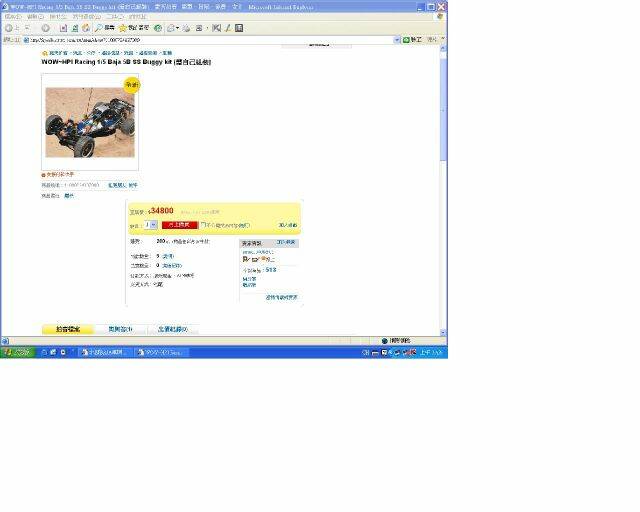Click the pencil icon in the browser toolbar
Image resolution: width=640 pixels, height=512 pixels.
pos(228,28)
